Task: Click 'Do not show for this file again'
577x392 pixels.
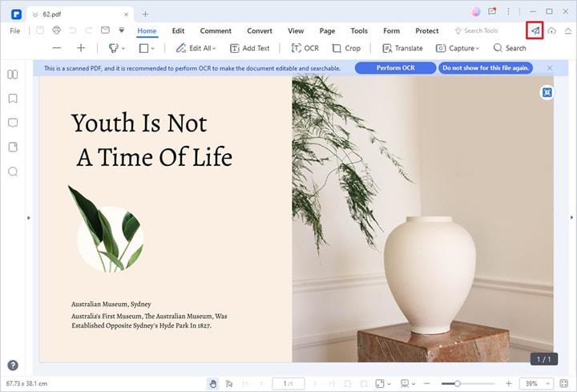Action: coord(486,68)
